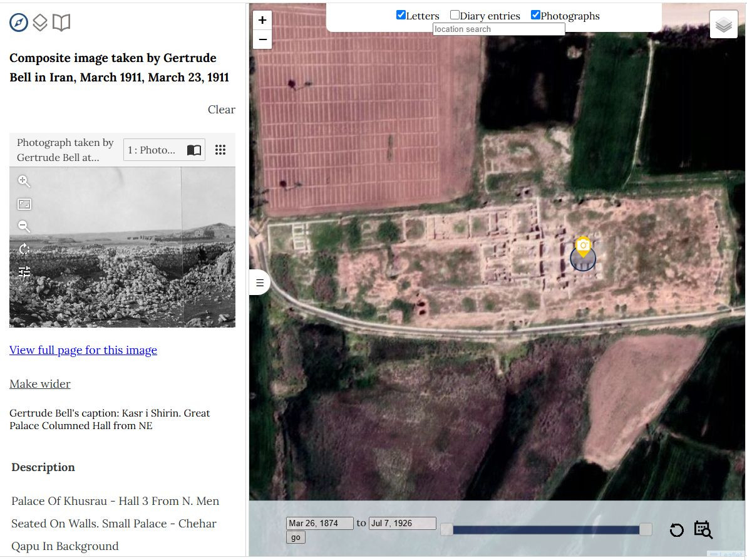Zoom in on the map
747x560 pixels.
(262, 20)
